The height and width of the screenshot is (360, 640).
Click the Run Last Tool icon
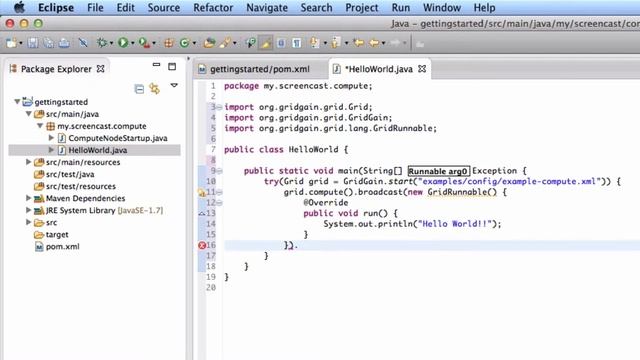[x=144, y=43]
